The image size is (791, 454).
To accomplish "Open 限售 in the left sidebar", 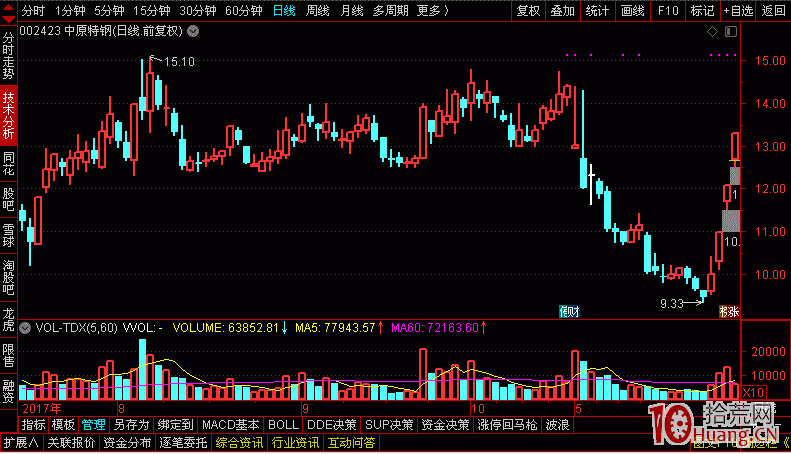I will coord(9,355).
